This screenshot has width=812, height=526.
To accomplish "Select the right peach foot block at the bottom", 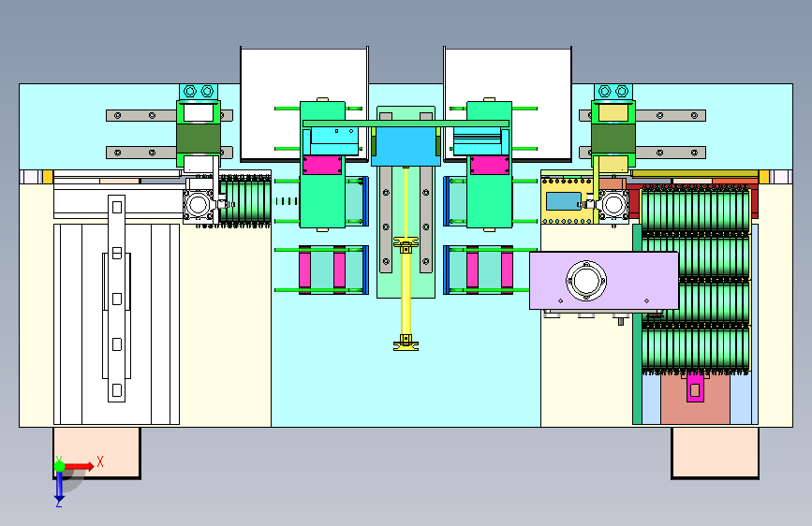I will [716, 452].
